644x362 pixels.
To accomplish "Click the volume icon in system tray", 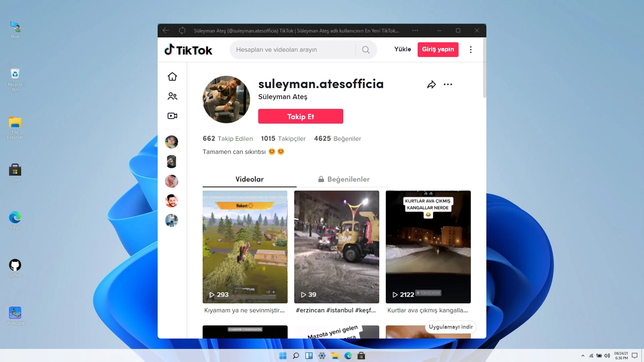I will point(607,356).
